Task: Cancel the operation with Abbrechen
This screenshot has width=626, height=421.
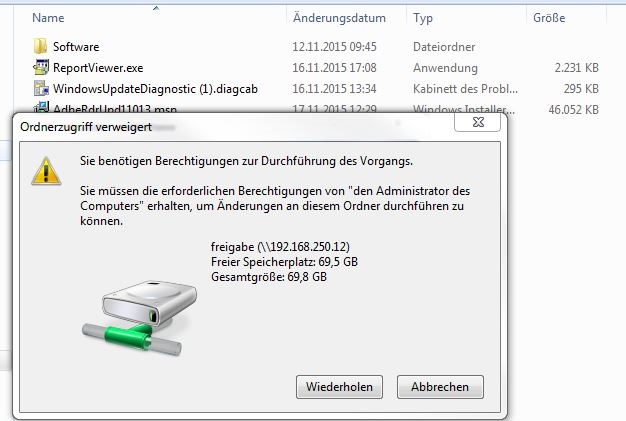Action: (440, 387)
